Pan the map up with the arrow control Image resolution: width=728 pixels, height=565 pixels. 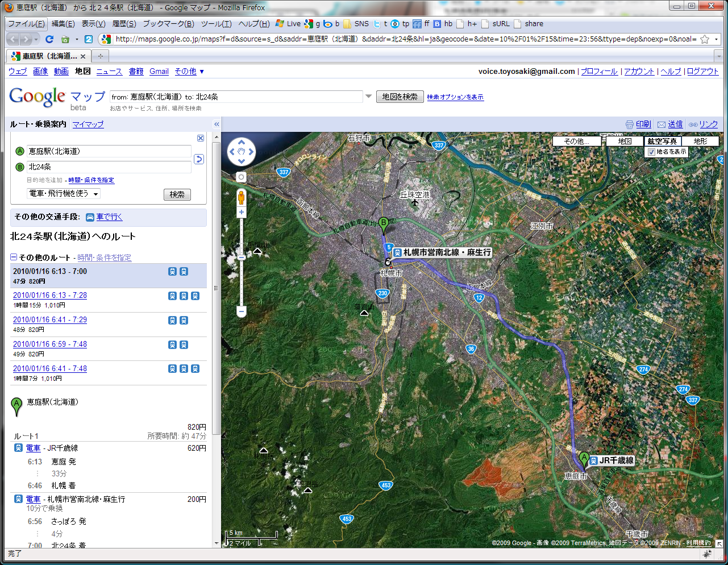242,142
